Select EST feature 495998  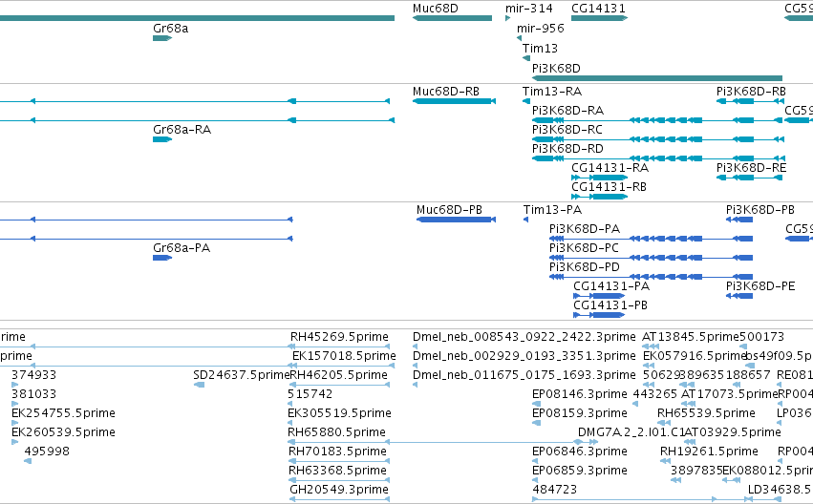(28, 462)
